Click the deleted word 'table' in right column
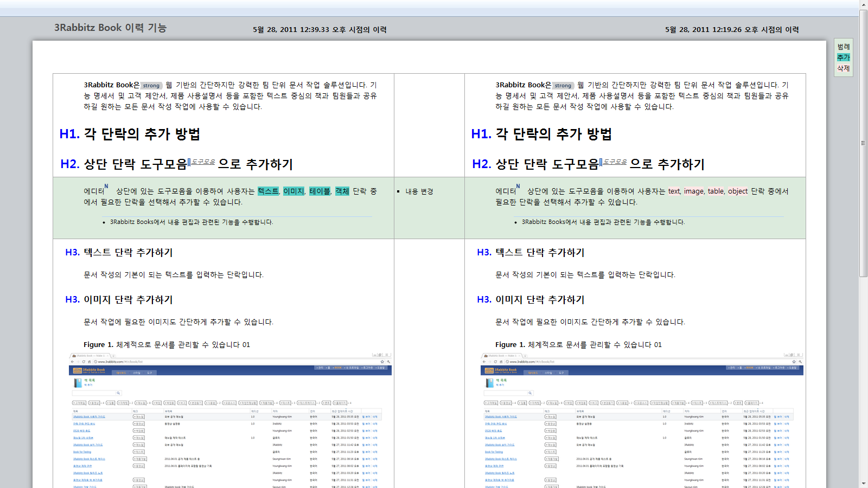The image size is (868, 488). pos(716,191)
